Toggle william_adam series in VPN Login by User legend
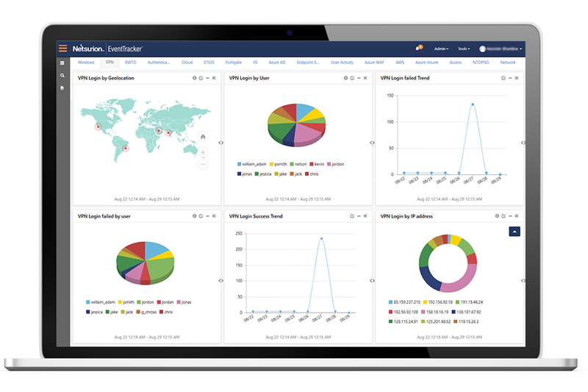 point(251,164)
